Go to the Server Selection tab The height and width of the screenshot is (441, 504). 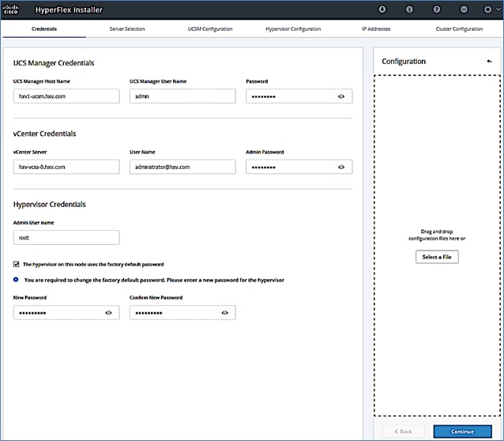127,29
